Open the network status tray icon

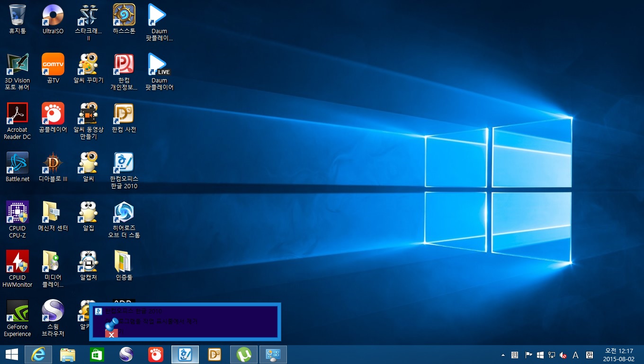552,355
